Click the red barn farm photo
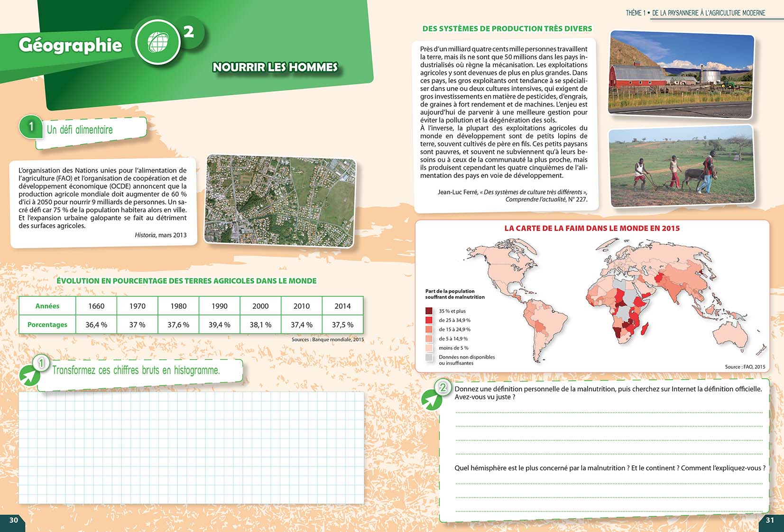This screenshot has height=532, width=784. click(681, 74)
